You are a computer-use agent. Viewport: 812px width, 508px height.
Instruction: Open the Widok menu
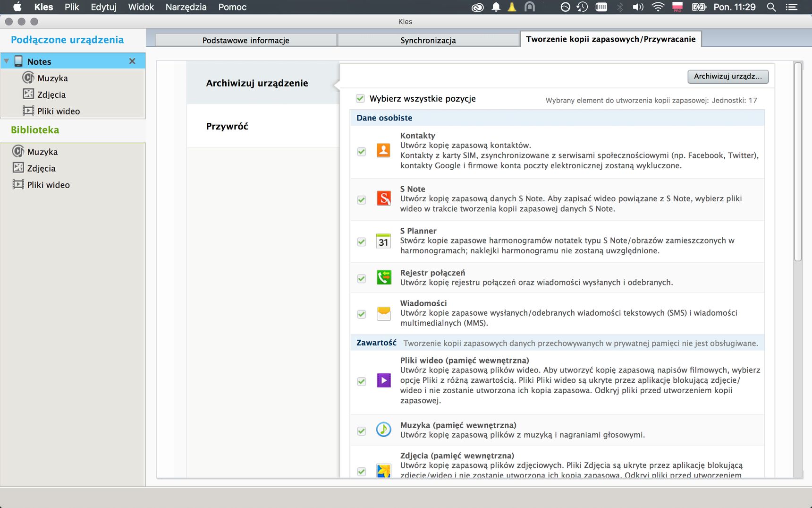141,7
